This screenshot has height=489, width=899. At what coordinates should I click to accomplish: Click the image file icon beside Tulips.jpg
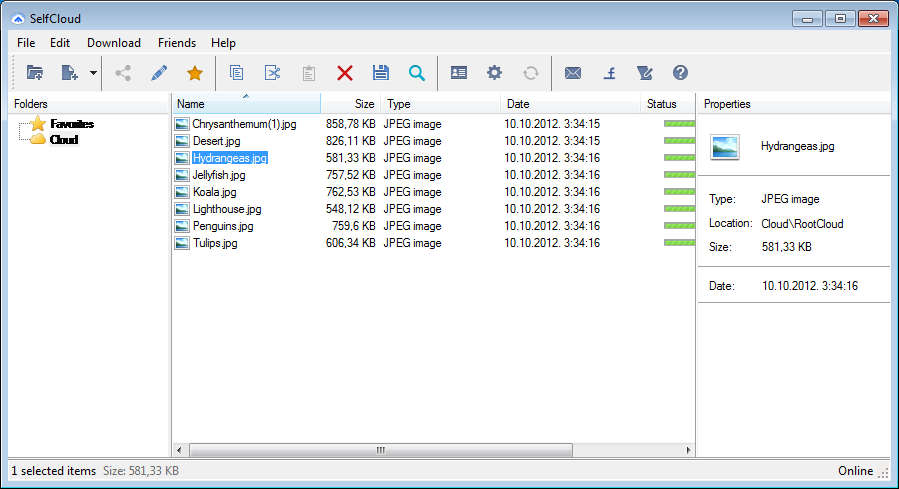pyautogui.click(x=182, y=243)
